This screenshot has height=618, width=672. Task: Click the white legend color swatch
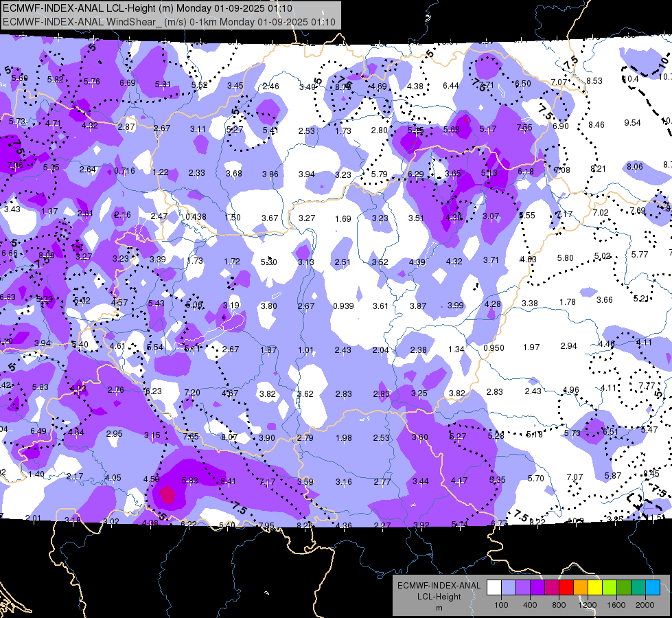494,588
